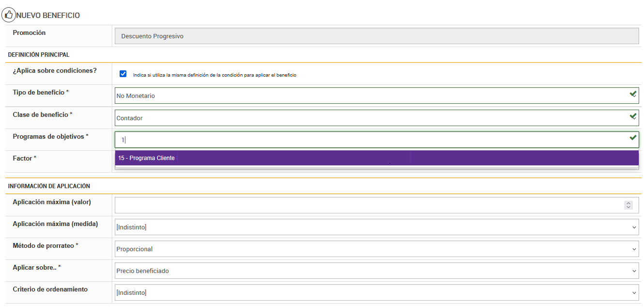Click green checkmark in Programas de objetivos

pos(632,138)
